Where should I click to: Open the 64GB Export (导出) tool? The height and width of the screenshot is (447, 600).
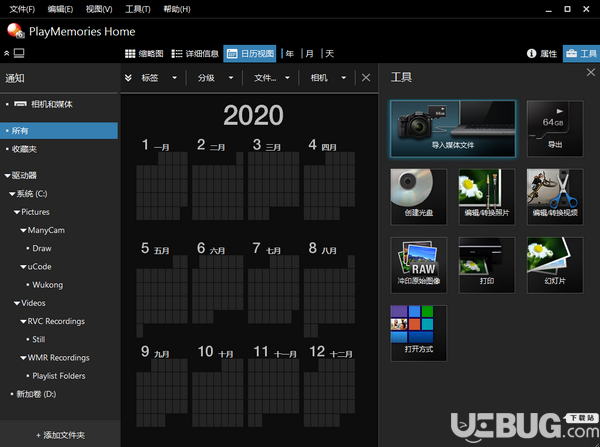click(555, 129)
